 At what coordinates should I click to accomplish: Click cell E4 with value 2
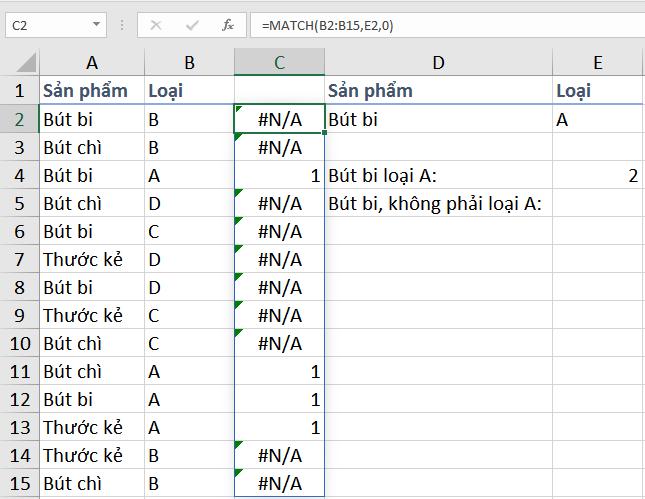(x=598, y=175)
